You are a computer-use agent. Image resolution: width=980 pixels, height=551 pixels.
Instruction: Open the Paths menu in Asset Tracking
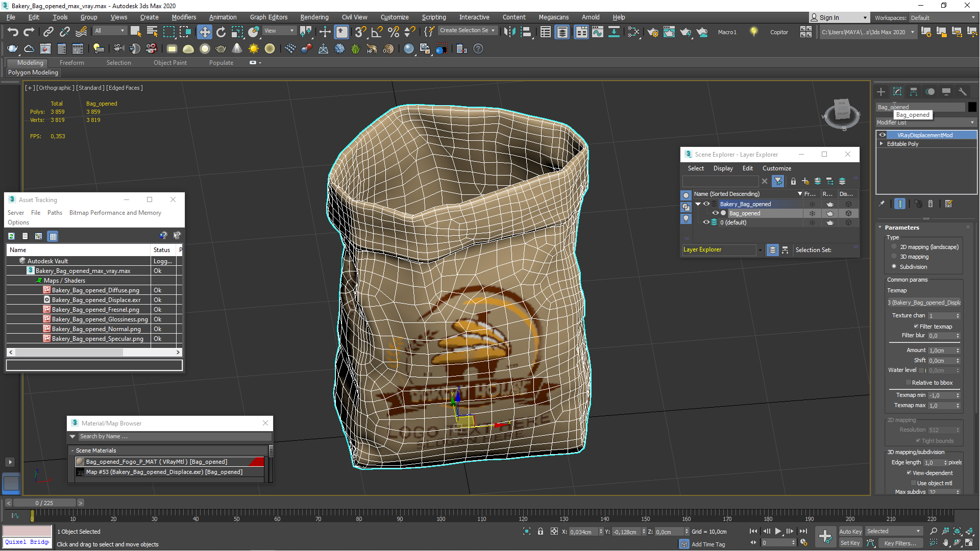(x=55, y=213)
